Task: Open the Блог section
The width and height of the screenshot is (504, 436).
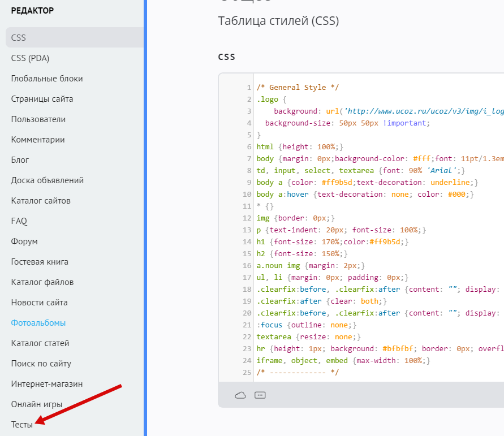Action: [20, 160]
